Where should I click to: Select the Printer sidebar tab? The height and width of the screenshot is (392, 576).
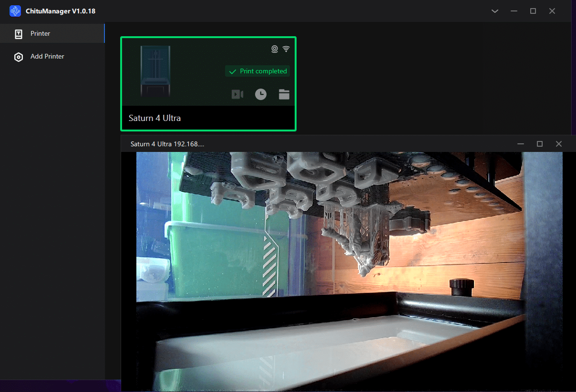(x=52, y=33)
